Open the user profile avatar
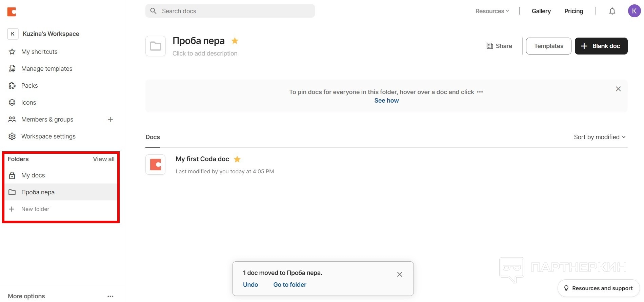644x302 pixels. (634, 11)
